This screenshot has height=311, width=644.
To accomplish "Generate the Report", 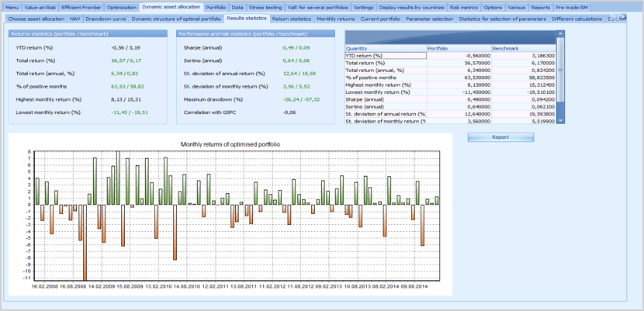I will tap(500, 137).
